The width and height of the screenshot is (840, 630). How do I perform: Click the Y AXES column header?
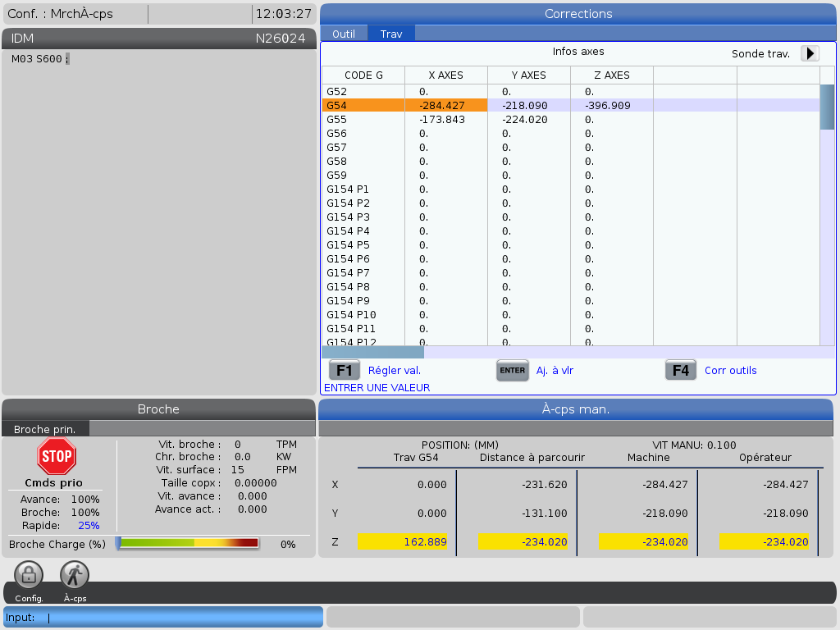click(529, 75)
